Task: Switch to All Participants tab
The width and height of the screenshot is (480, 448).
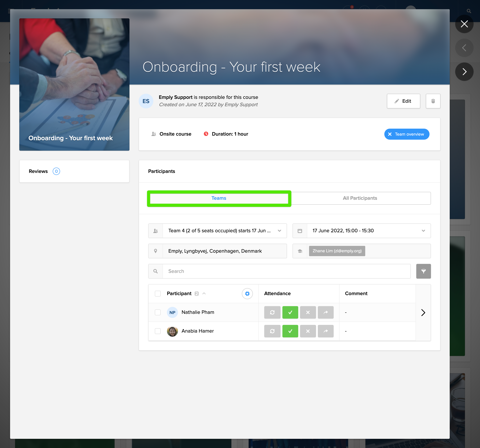Action: tap(360, 198)
